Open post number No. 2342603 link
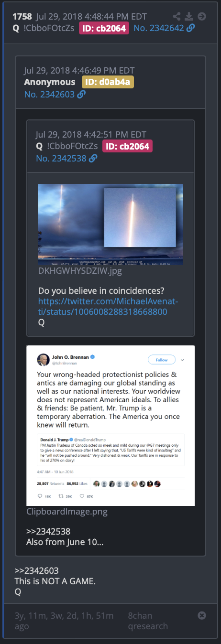The height and width of the screenshot is (644, 221). pyautogui.click(x=49, y=95)
